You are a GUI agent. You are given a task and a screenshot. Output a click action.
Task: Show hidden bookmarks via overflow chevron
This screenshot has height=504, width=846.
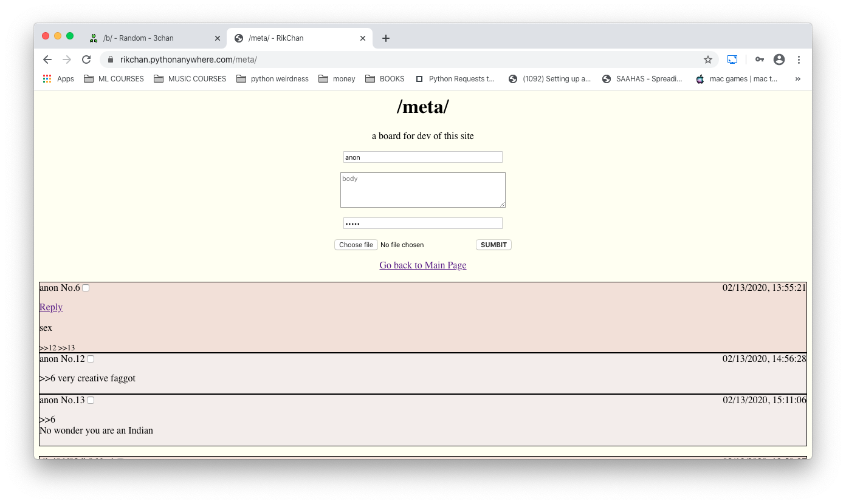797,79
